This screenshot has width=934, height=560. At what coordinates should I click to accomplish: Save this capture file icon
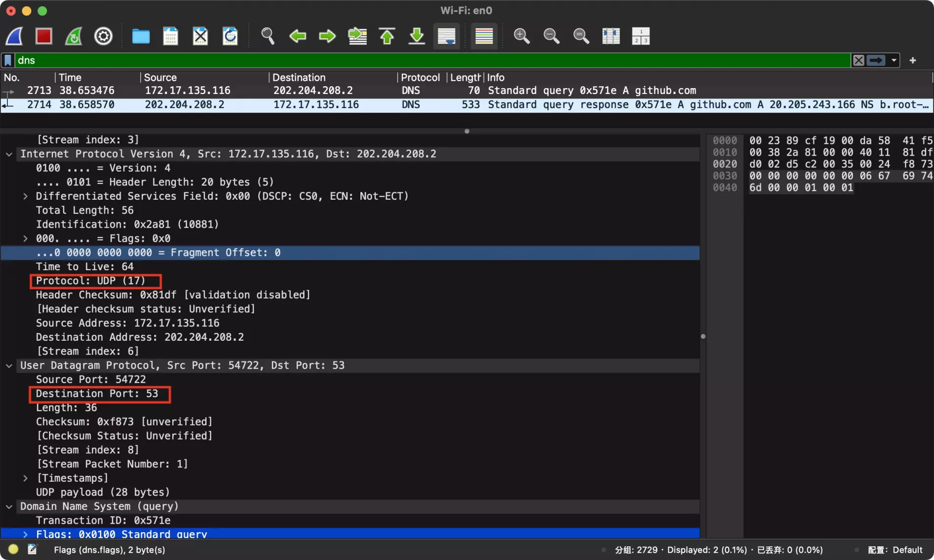point(170,36)
